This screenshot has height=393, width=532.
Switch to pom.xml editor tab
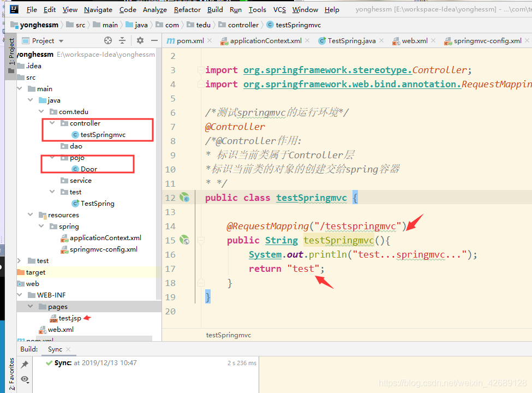(x=186, y=41)
